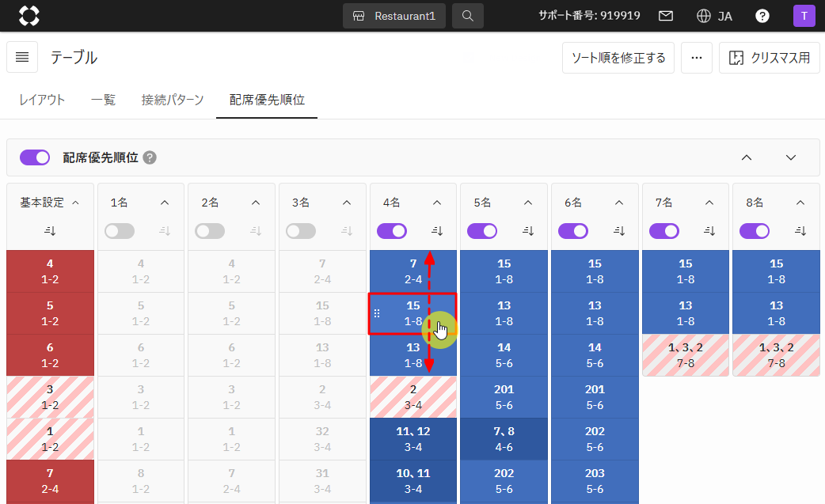The width and height of the screenshot is (825, 504).
Task: Click the Restaurant1 store selector
Action: tap(394, 16)
